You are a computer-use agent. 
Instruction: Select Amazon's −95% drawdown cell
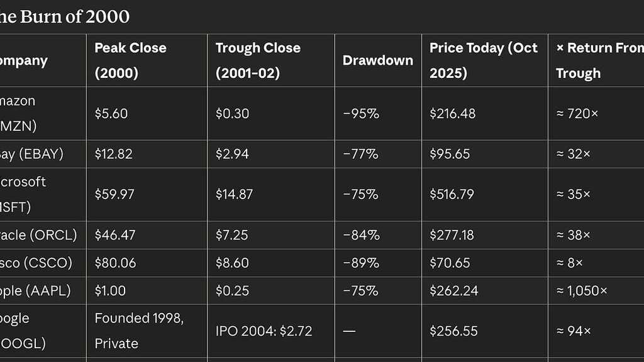(x=360, y=114)
